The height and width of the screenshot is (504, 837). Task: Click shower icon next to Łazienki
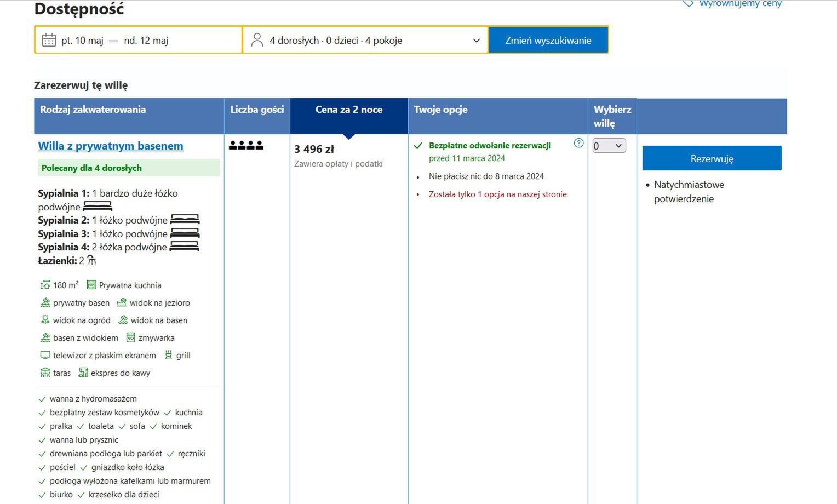coord(91,260)
